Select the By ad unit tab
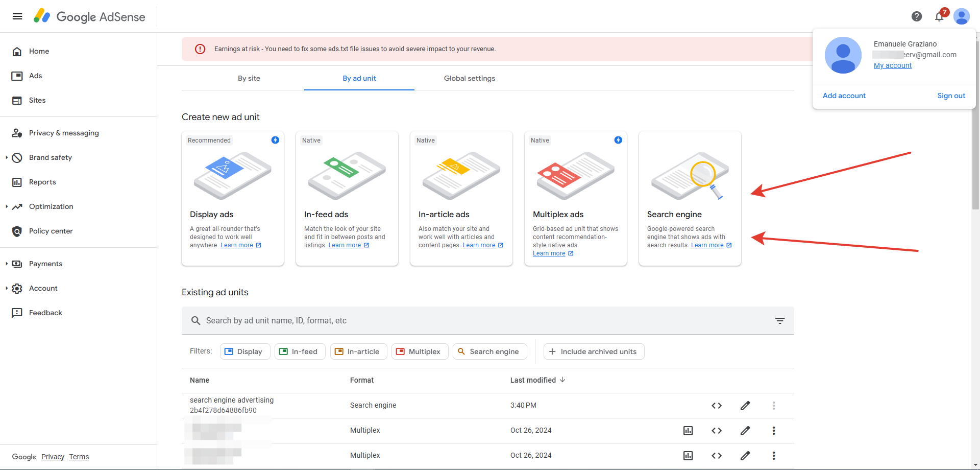This screenshot has width=980, height=470. (359, 78)
